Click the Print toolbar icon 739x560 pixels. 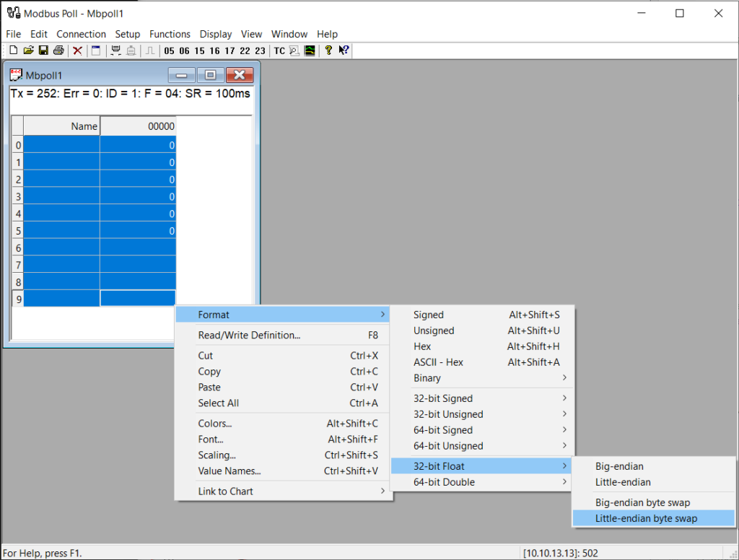point(58,51)
